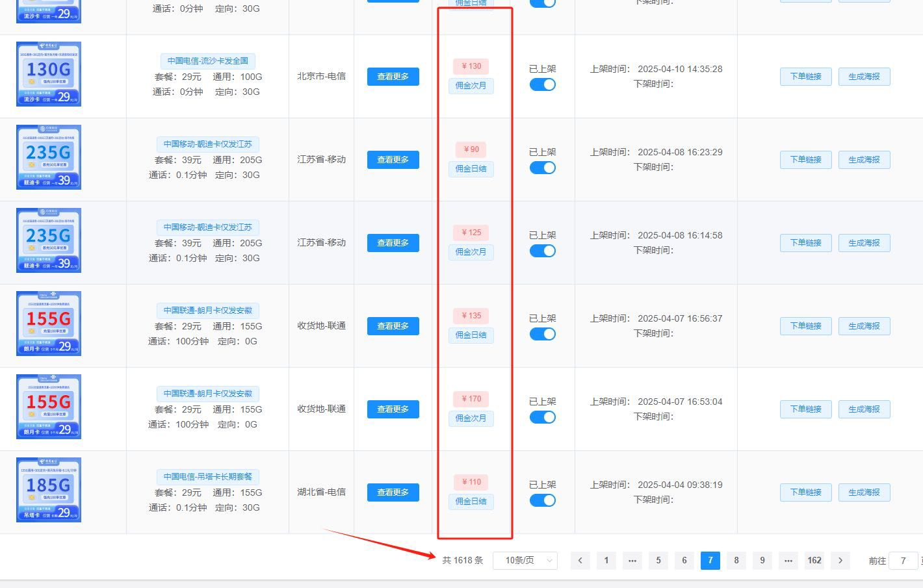The height and width of the screenshot is (588, 923).
Task: Open the 10条/页 page size dropdown
Action: point(525,560)
